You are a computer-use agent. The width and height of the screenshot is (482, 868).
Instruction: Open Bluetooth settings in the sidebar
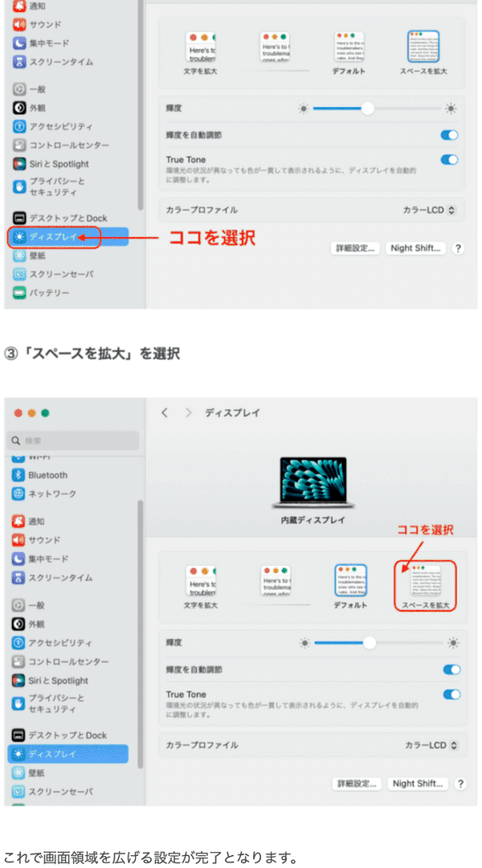coord(47,475)
